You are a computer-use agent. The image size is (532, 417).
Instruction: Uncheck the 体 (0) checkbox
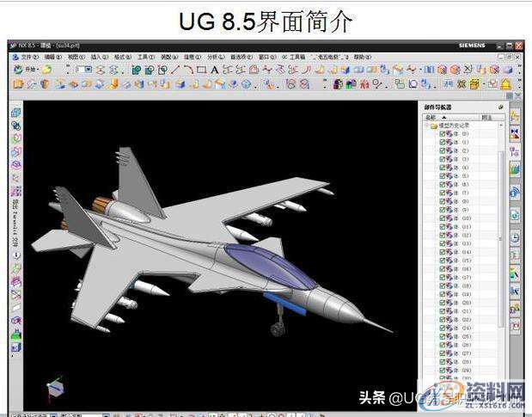click(442, 133)
